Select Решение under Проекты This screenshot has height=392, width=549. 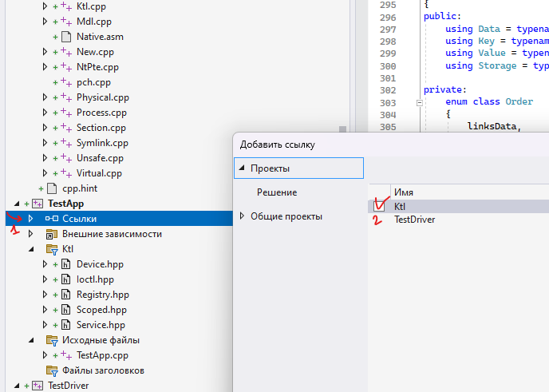[277, 192]
